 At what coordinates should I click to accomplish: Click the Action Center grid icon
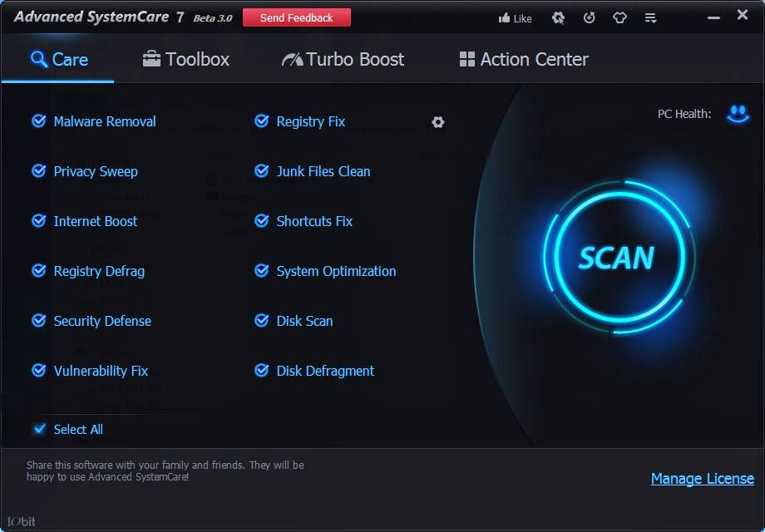(x=467, y=59)
